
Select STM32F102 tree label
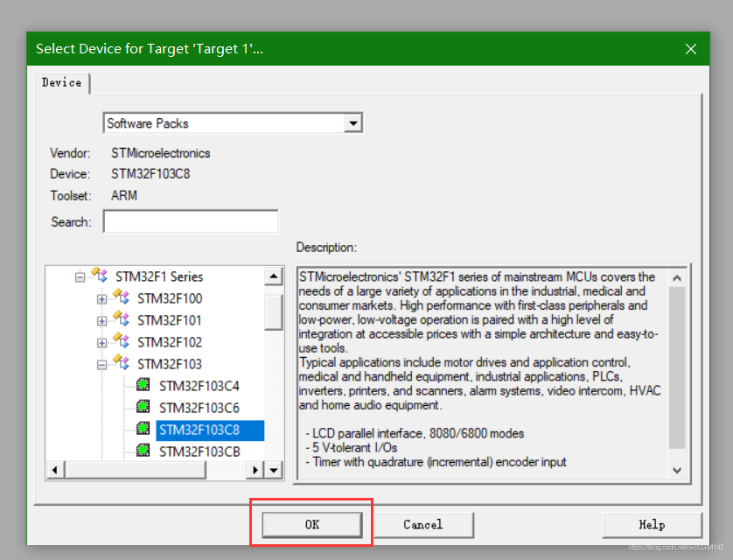pyautogui.click(x=170, y=343)
